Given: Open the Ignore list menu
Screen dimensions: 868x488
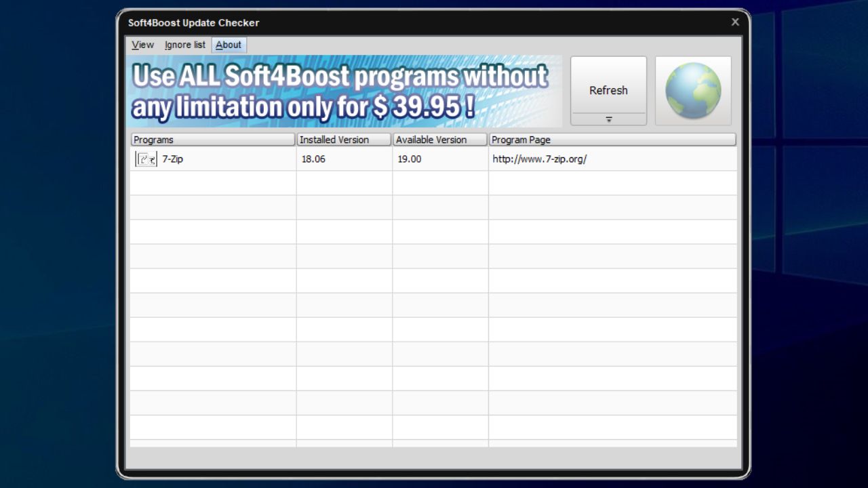Looking at the screenshot, I should (184, 45).
